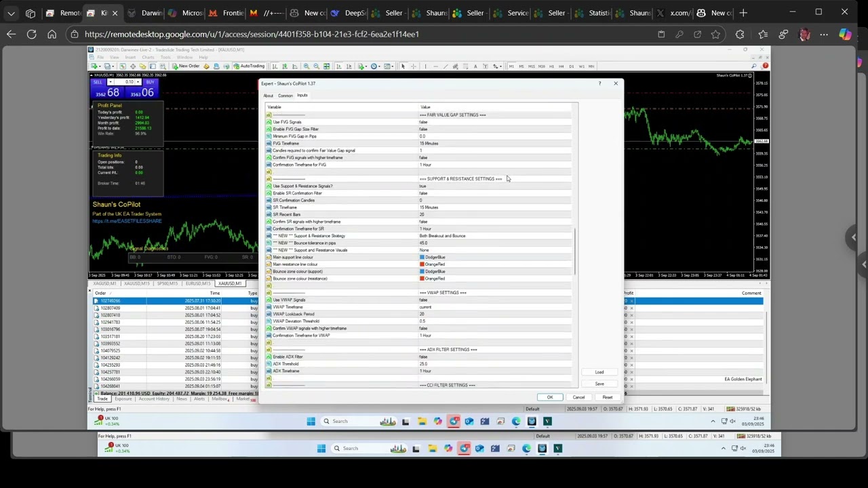Viewport: 868px width, 488px height.
Task: Select the Use VWAP Signals value
Action: [423, 300]
